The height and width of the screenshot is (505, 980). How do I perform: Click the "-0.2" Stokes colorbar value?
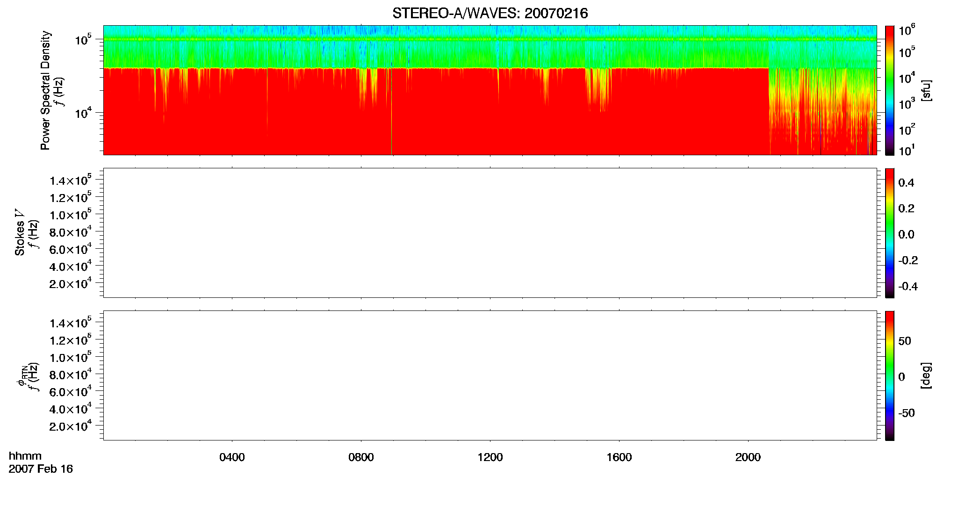(x=908, y=260)
